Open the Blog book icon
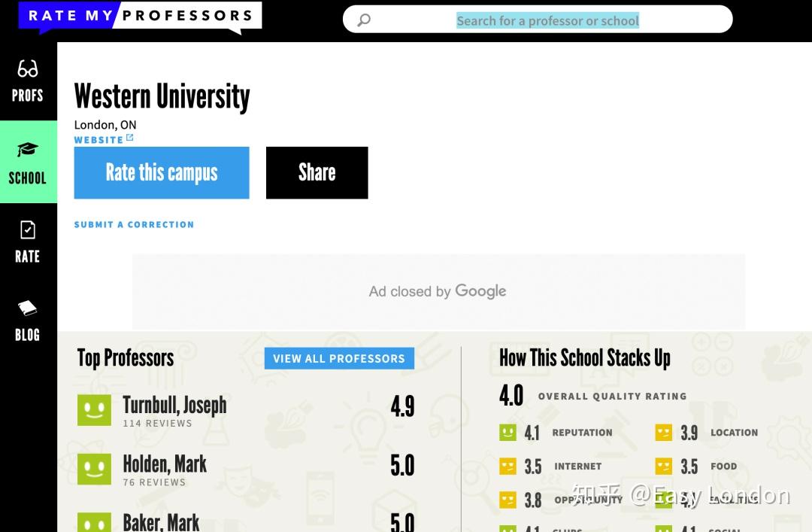The height and width of the screenshot is (532, 812). [x=28, y=309]
